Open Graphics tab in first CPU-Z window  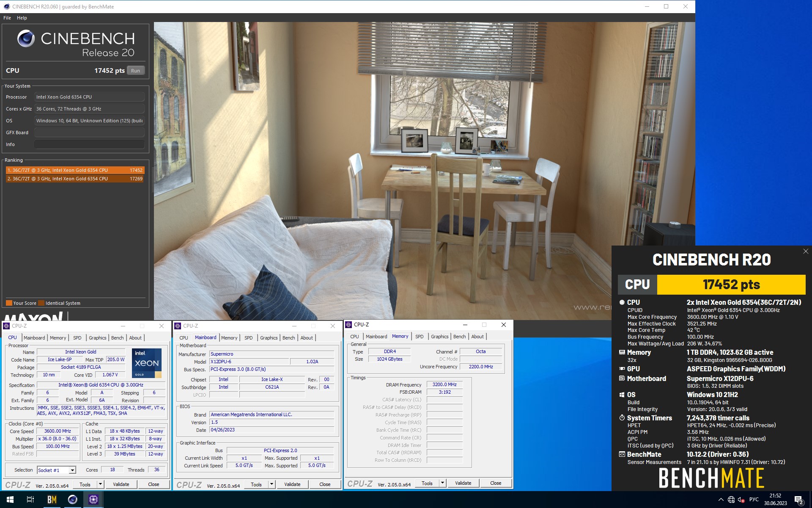click(97, 338)
